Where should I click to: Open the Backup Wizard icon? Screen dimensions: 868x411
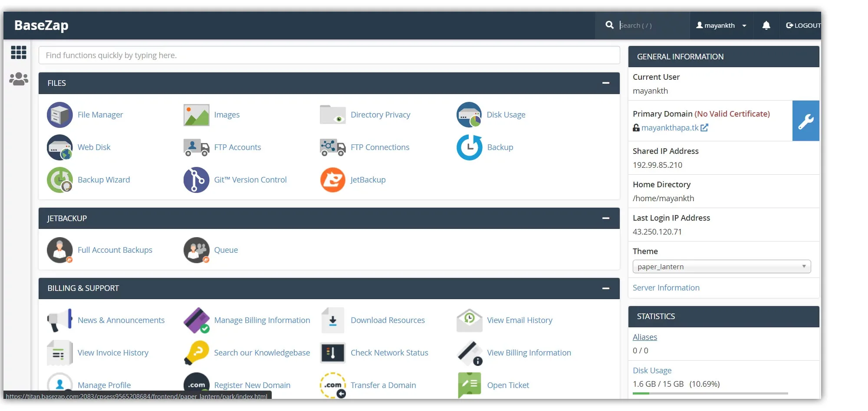tap(59, 180)
